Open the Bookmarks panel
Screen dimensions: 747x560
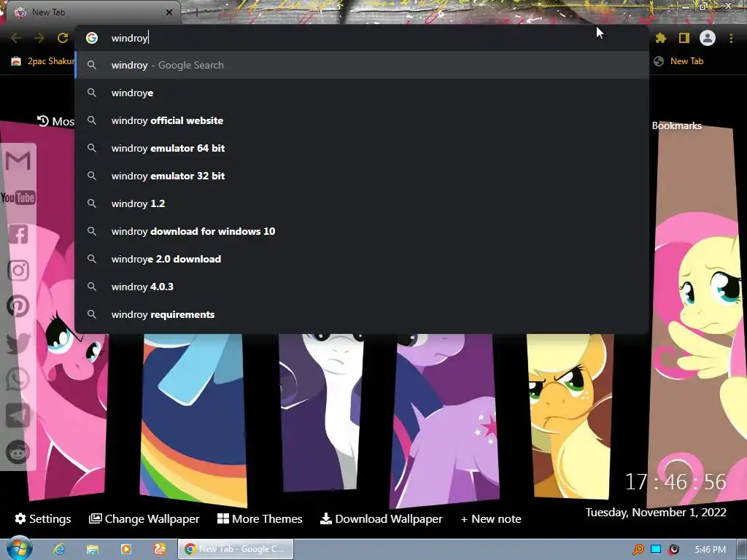(x=676, y=125)
